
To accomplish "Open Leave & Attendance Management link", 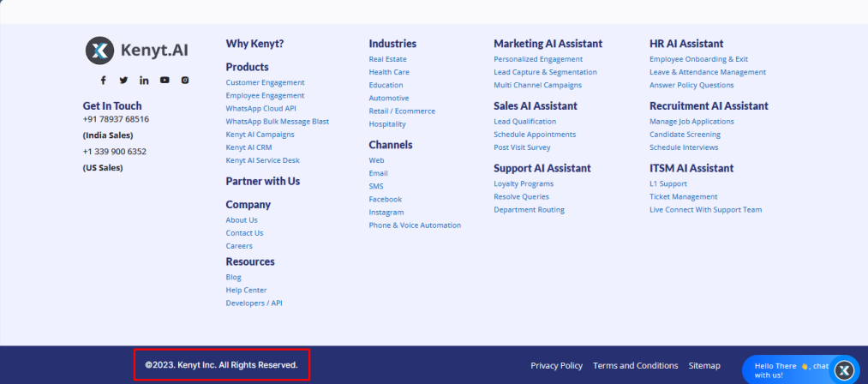I will coord(708,72).
